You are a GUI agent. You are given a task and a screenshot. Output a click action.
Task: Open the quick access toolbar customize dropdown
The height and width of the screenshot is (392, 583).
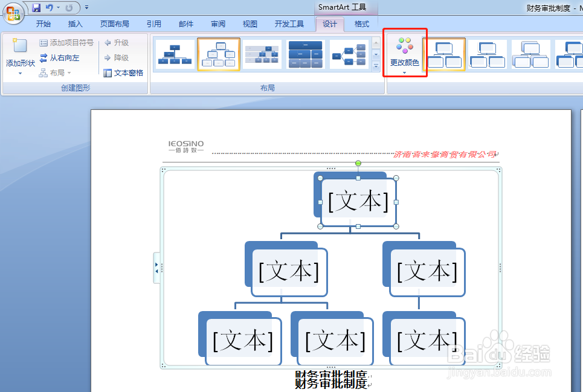(x=86, y=8)
